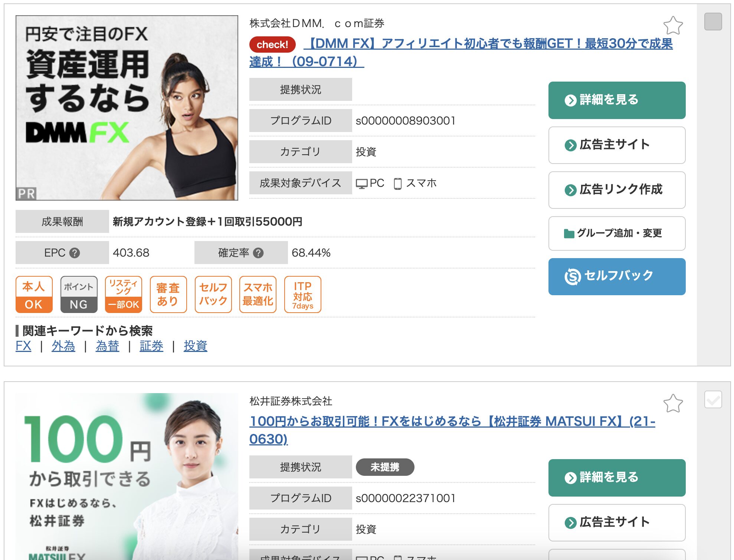Search by the 証券 keyword link

pos(151,346)
